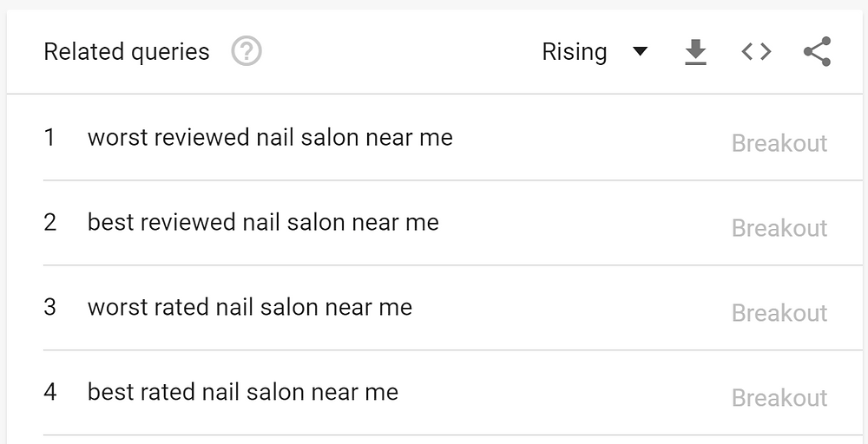Click rank number 3 in list
This screenshot has width=868, height=444.
coord(49,307)
